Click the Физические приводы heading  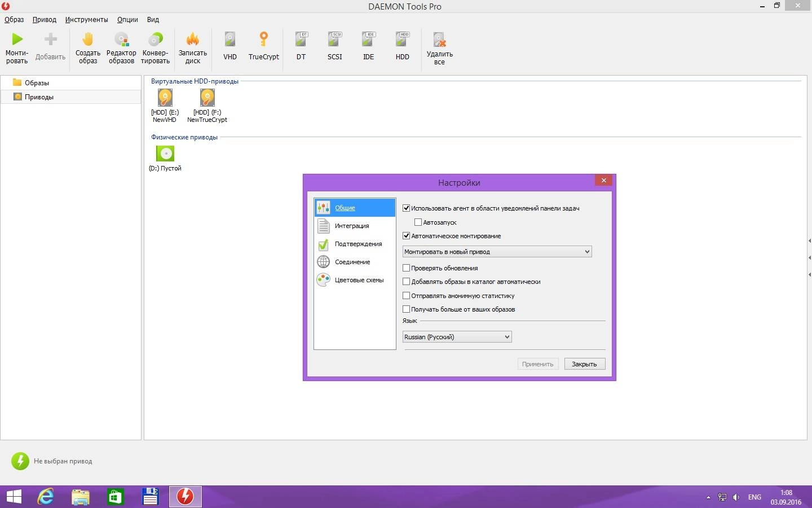(x=184, y=137)
